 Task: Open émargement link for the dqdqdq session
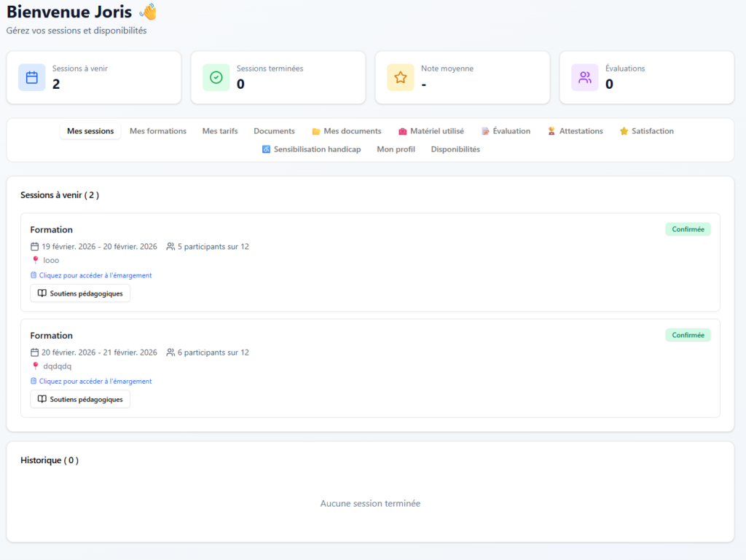tap(95, 382)
